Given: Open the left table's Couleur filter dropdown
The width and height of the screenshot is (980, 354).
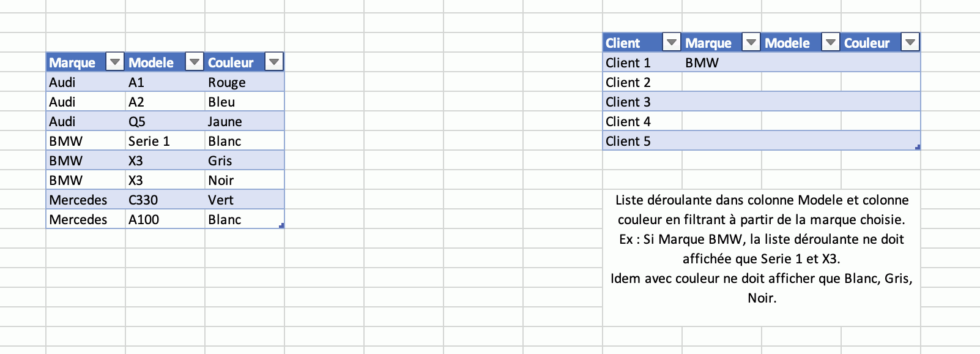Looking at the screenshot, I should [x=273, y=62].
